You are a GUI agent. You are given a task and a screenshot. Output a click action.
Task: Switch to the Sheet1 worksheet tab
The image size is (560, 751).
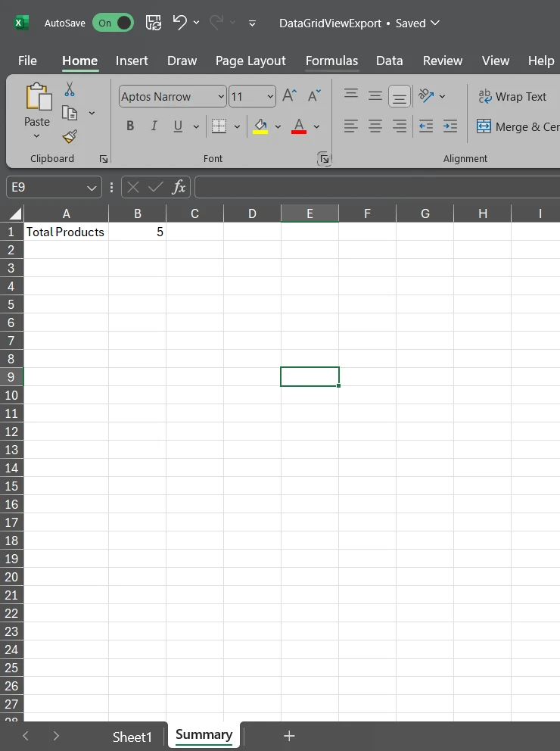pos(132,737)
